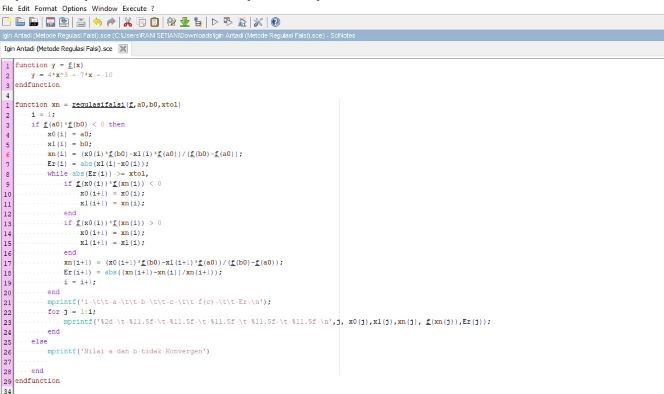Viewport: 664px width, 394px height.
Task: Click the line 'if f(x0(i))*f(xn(i)) > 0'
Action: click(113, 223)
